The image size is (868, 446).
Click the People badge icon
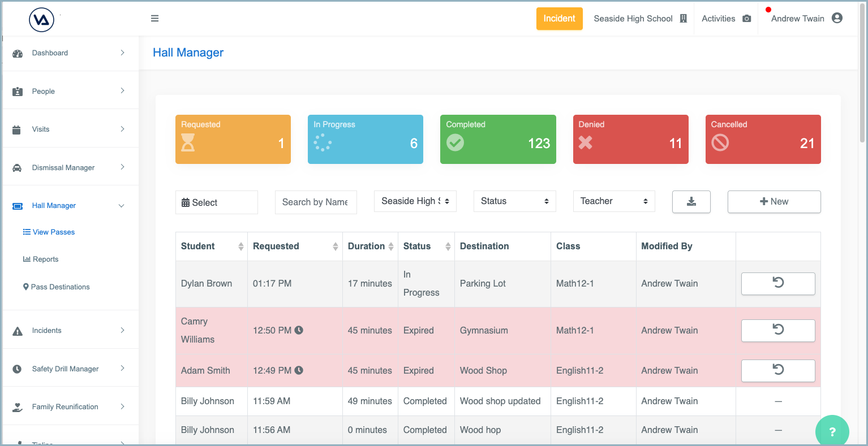[x=18, y=92]
